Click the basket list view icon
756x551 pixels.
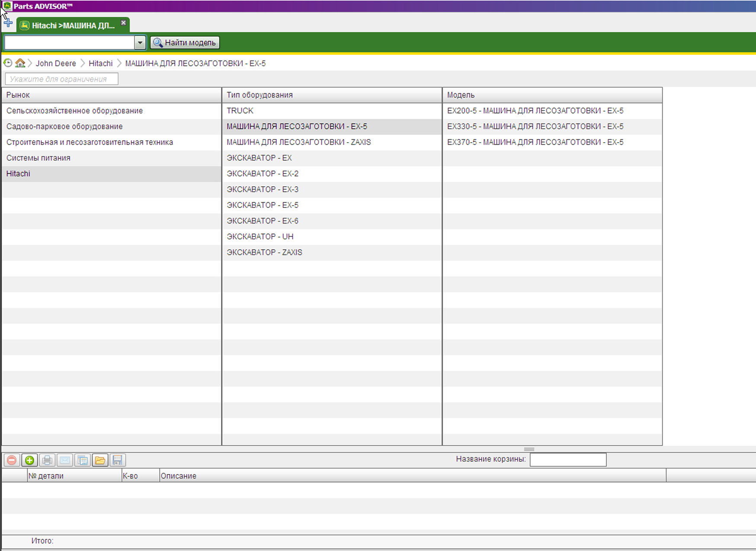[x=82, y=460]
